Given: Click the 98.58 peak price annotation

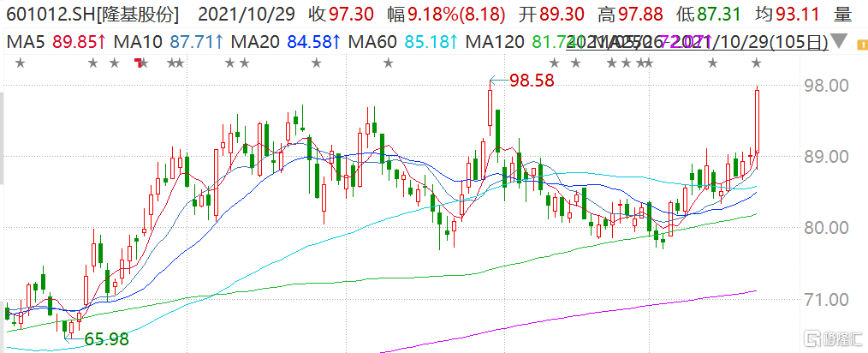Looking at the screenshot, I should click(x=532, y=81).
